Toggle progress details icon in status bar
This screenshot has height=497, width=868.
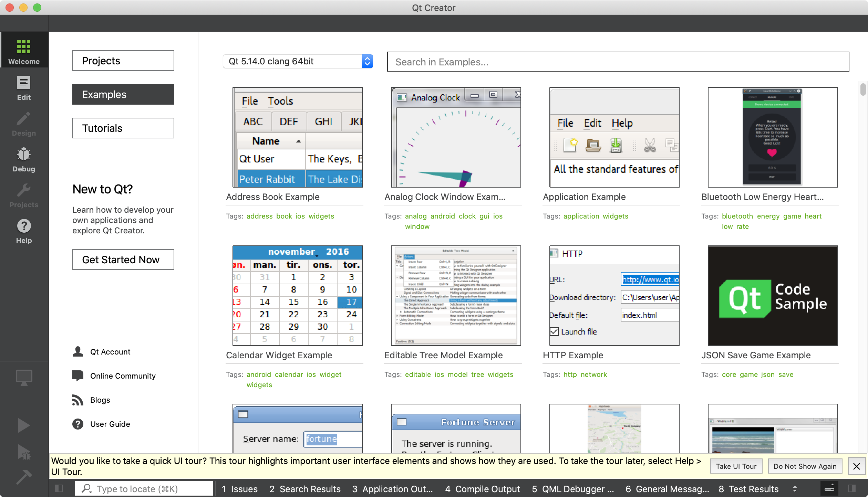(x=829, y=488)
